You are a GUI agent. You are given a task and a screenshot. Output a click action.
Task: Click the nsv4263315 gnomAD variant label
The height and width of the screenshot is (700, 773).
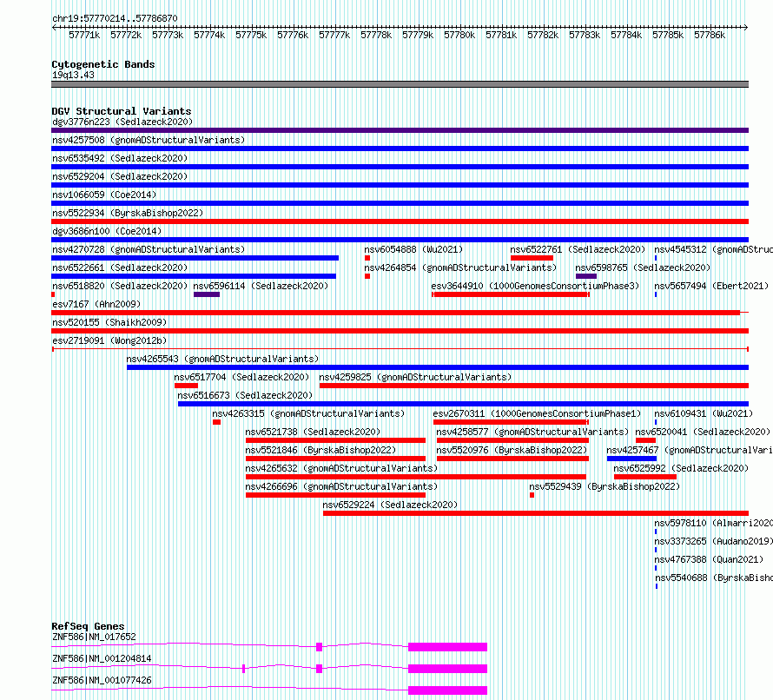click(x=308, y=413)
